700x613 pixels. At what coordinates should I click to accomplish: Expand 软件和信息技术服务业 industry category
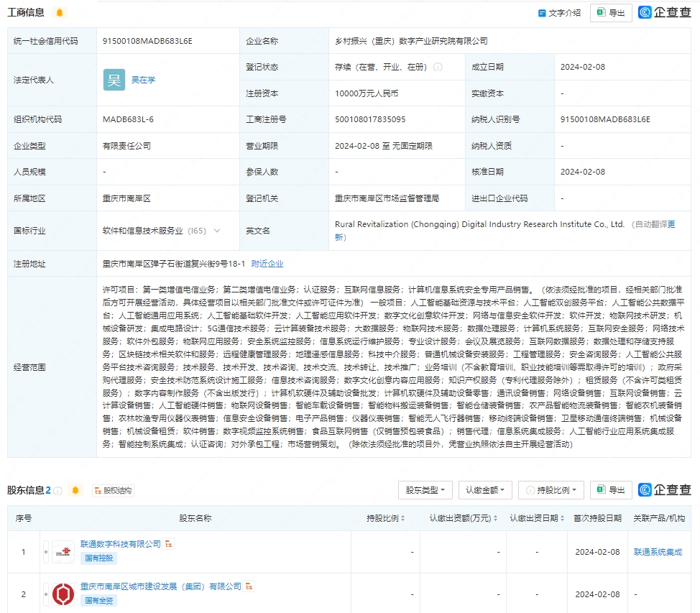(217, 230)
